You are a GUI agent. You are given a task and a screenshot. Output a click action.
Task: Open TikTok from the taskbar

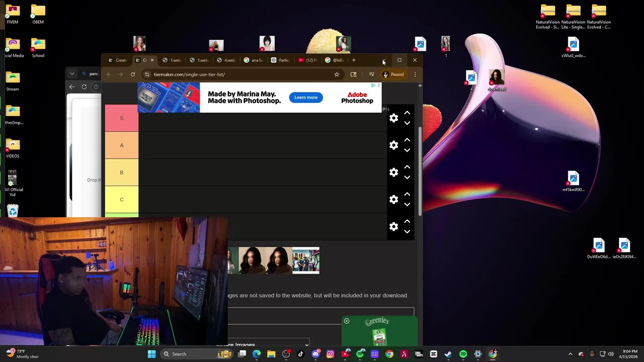[x=301, y=354]
